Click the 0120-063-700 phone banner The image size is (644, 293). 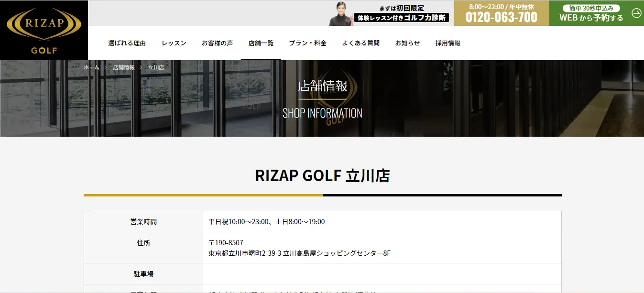click(x=502, y=13)
